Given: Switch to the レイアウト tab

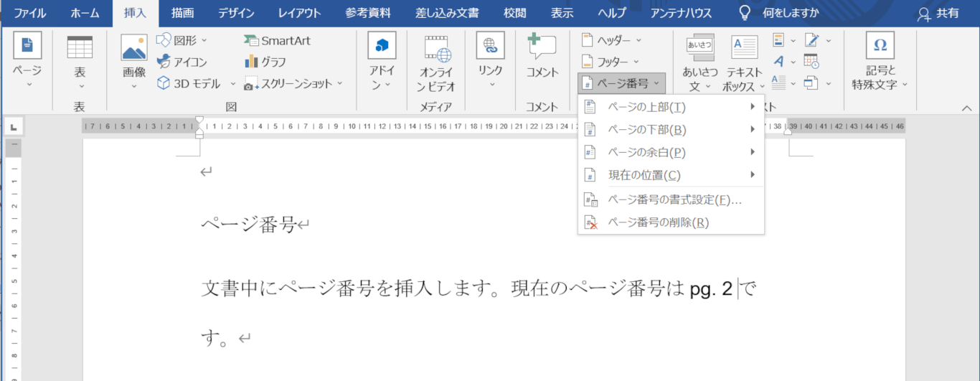Looking at the screenshot, I should 299,13.
